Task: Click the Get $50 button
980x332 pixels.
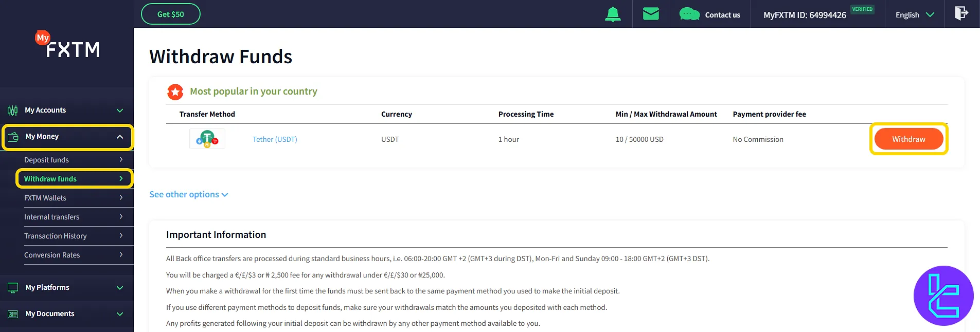Action: (171, 14)
